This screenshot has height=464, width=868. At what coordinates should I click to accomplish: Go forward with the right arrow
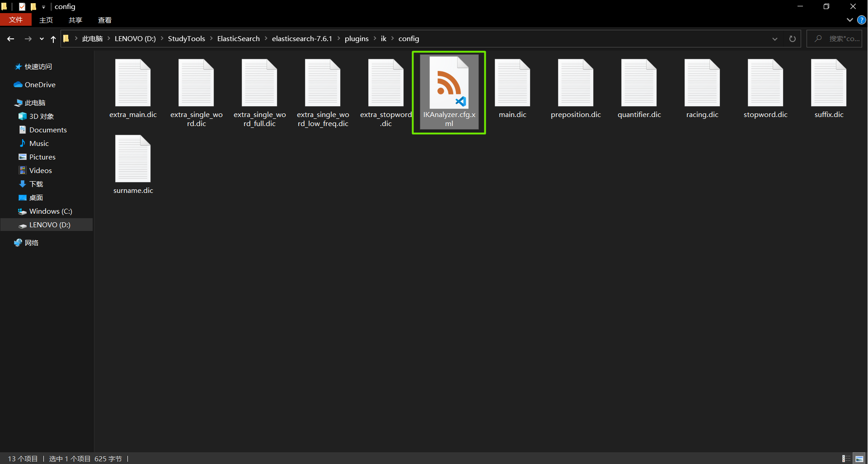pos(28,39)
